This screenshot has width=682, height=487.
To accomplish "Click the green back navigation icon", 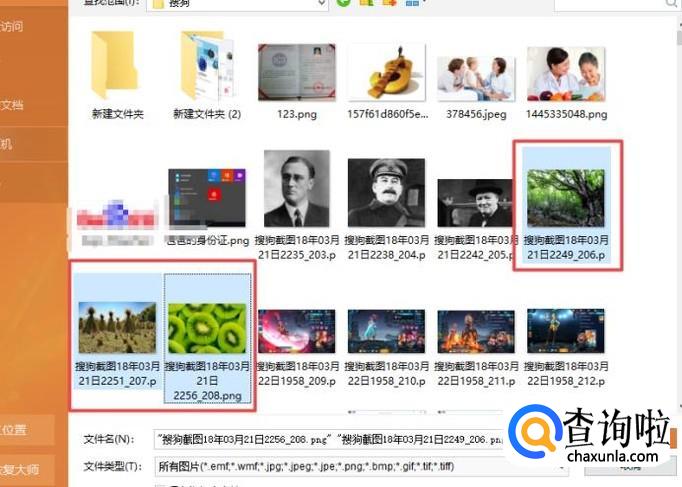I will pyautogui.click(x=344, y=4).
